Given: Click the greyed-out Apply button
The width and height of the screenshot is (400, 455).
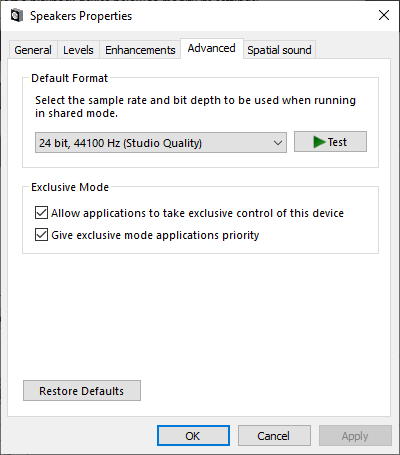Looking at the screenshot, I should click(x=355, y=436).
